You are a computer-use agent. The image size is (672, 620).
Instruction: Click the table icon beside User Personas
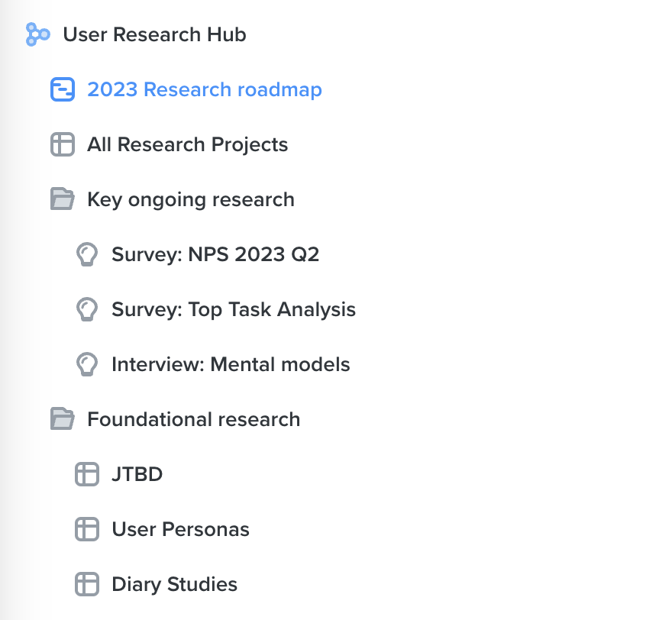click(x=87, y=529)
